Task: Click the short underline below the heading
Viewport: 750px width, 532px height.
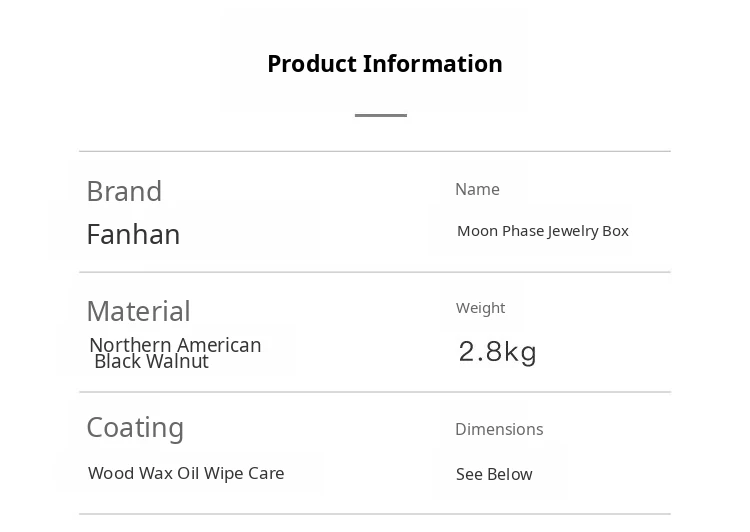Action: click(381, 115)
